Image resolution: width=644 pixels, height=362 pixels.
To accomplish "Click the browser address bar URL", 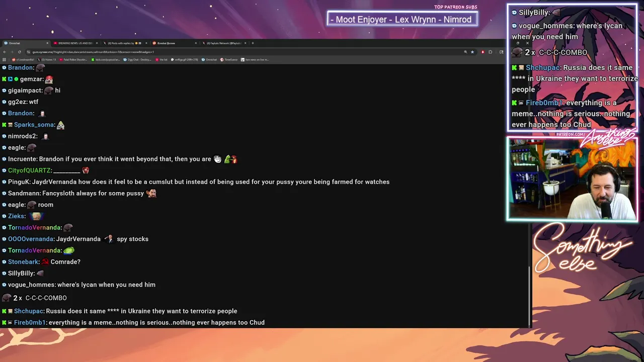I will point(93,52).
